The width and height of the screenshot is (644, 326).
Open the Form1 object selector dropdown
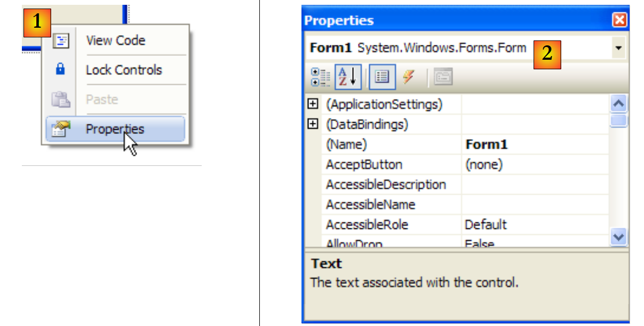click(x=618, y=48)
